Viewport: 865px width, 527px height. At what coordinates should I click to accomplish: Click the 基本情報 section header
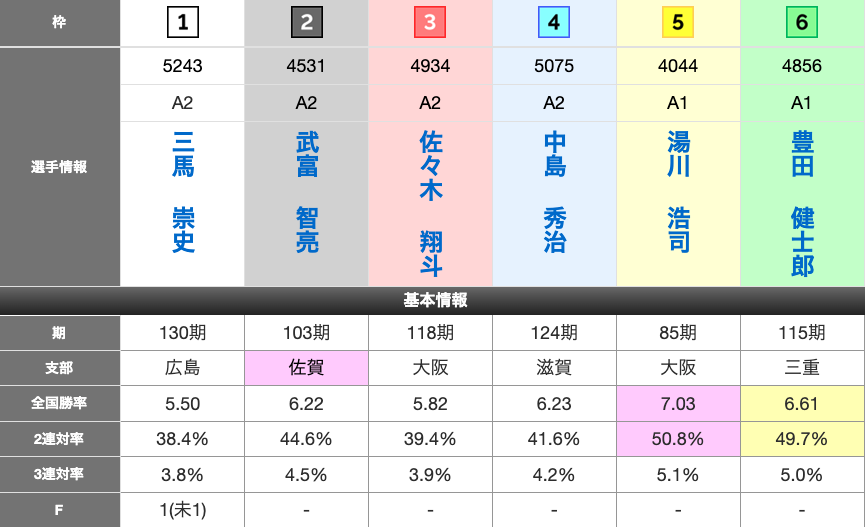(x=432, y=300)
